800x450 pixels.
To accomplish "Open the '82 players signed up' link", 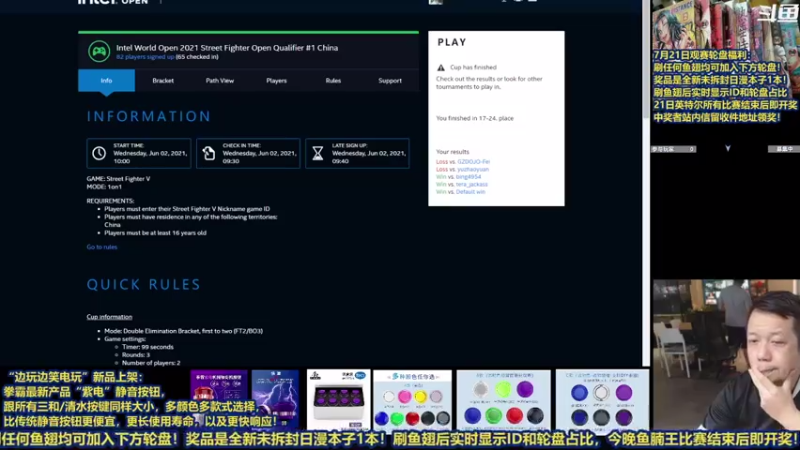I will coord(145,57).
